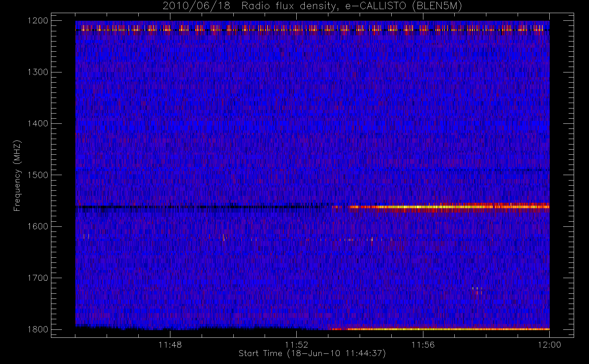Image resolution: width=589 pixels, height=364 pixels.
Task: Click the 11:48 time tick label
Action: point(170,345)
